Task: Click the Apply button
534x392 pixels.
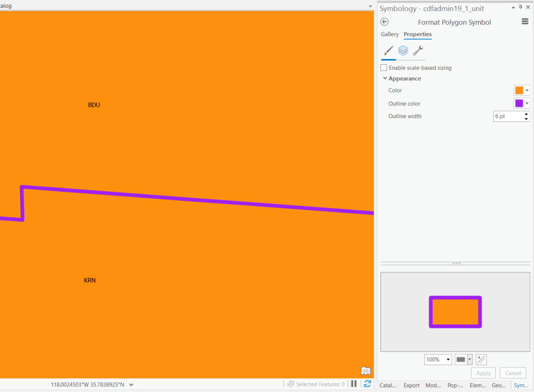Action: [x=483, y=373]
